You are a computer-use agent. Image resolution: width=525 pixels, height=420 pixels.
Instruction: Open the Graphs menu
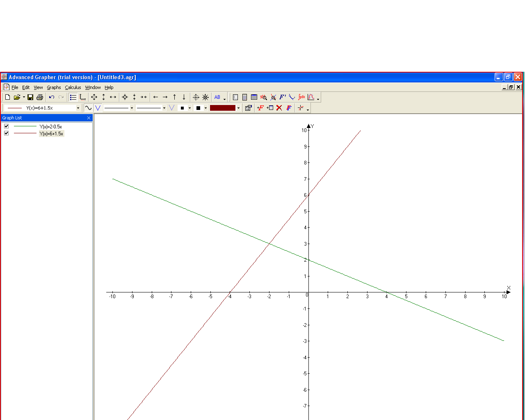[54, 87]
